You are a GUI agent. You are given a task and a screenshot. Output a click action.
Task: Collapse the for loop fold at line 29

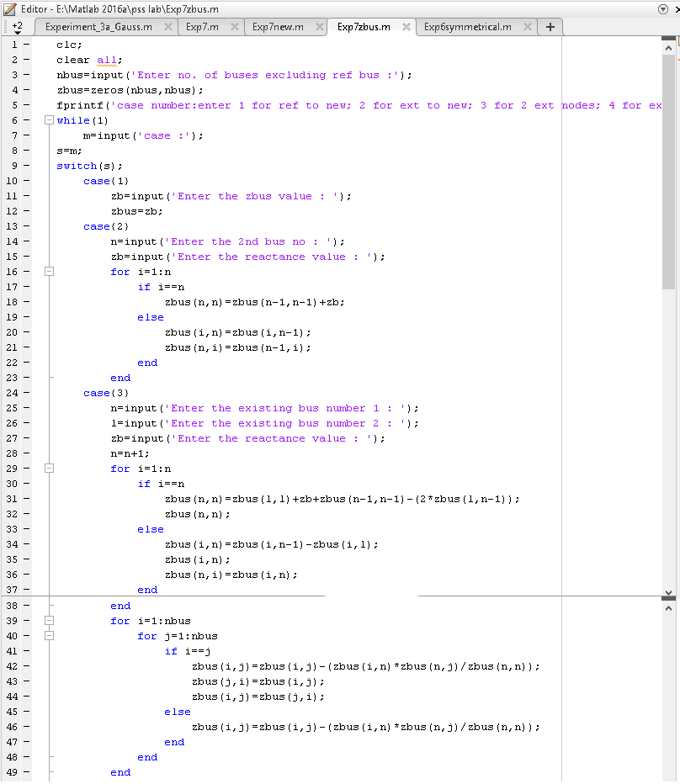[49, 469]
